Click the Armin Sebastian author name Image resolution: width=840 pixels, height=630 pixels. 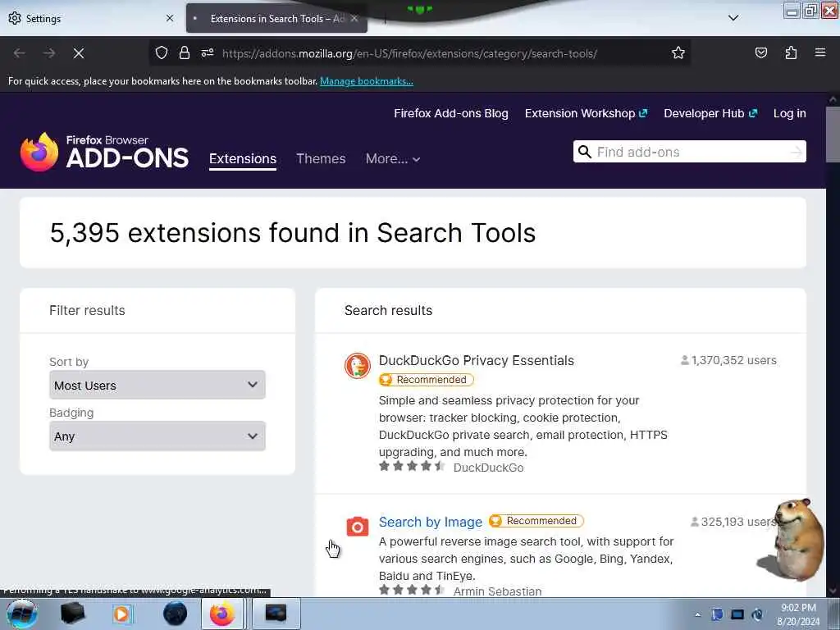pos(497,591)
